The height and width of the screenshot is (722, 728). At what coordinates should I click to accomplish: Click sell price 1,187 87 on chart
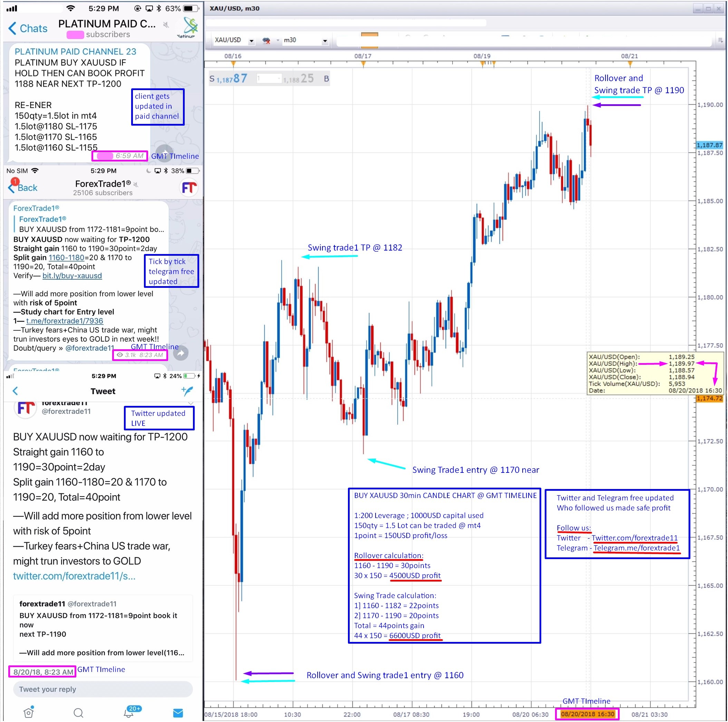(232, 79)
